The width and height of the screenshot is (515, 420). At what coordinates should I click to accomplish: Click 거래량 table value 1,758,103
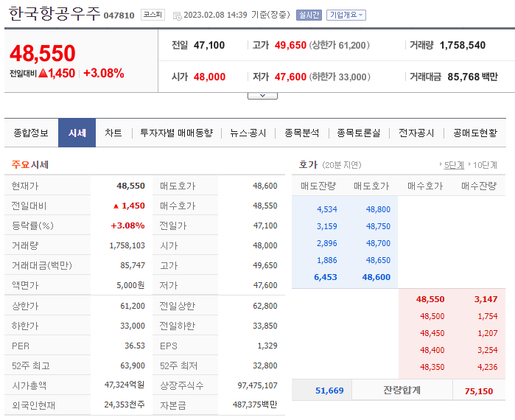127,245
